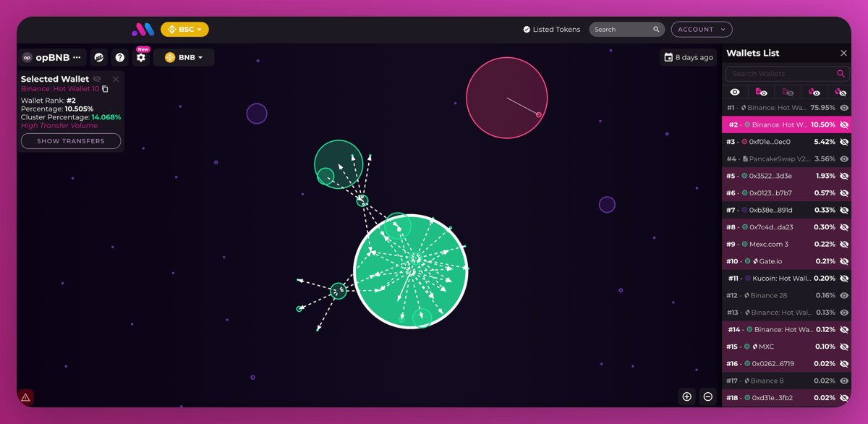Open the help question mark icon
The height and width of the screenshot is (424, 868).
coord(120,57)
